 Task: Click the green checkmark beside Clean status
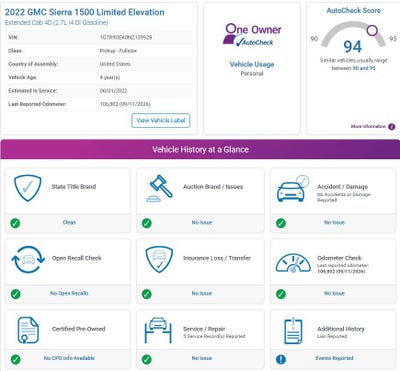pos(15,223)
